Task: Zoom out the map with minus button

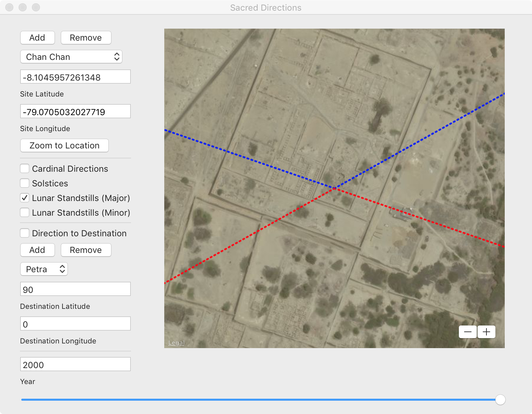Action: click(x=468, y=332)
